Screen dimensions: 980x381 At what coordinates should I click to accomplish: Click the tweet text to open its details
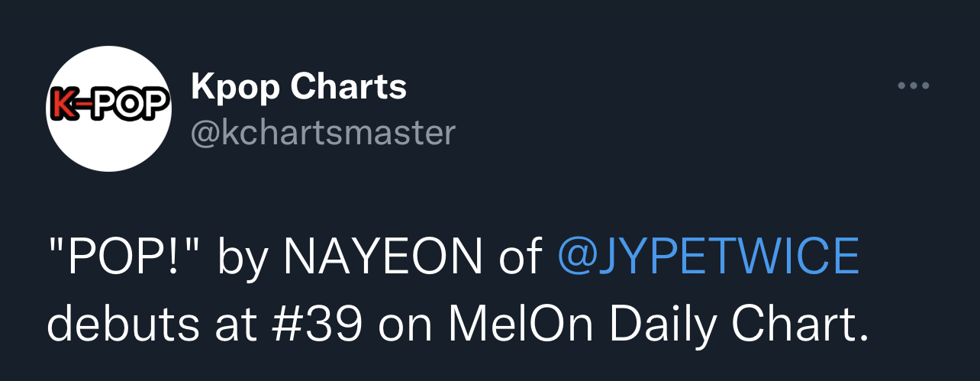coord(458,292)
